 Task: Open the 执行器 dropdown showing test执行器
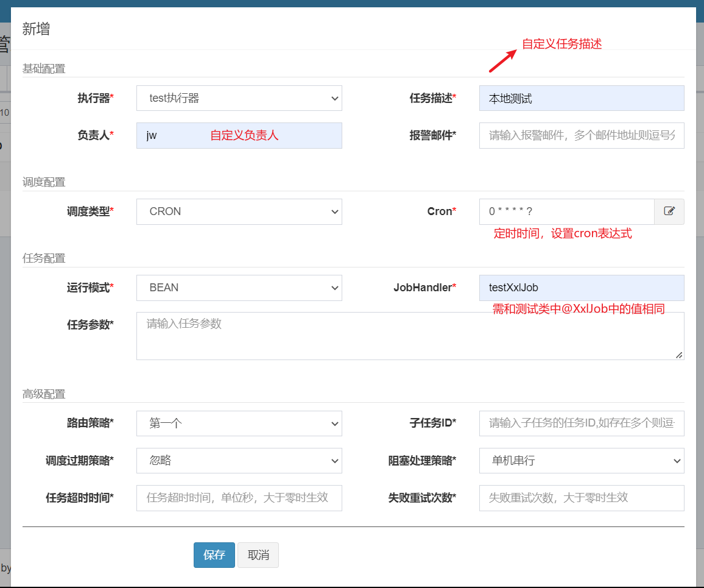click(x=239, y=98)
